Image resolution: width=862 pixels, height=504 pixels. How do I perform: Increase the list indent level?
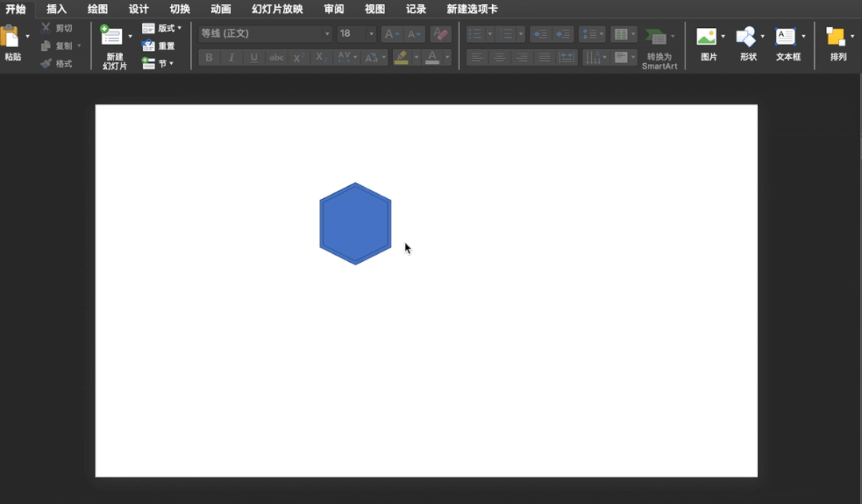pos(563,34)
